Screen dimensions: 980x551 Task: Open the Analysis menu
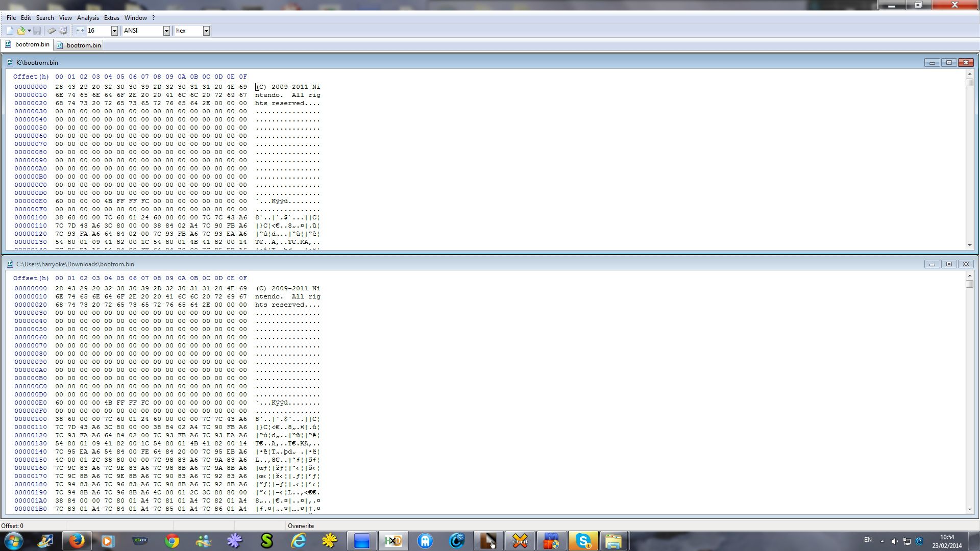88,18
